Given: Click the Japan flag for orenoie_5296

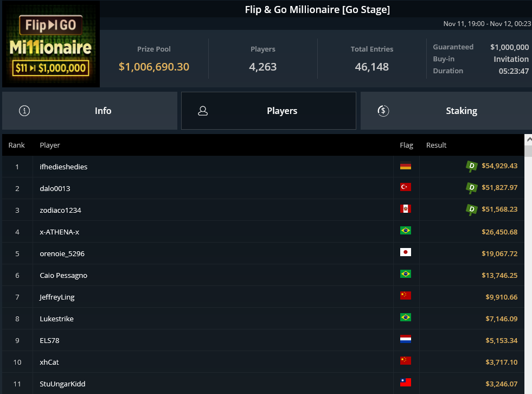Looking at the screenshot, I should click(x=405, y=252).
